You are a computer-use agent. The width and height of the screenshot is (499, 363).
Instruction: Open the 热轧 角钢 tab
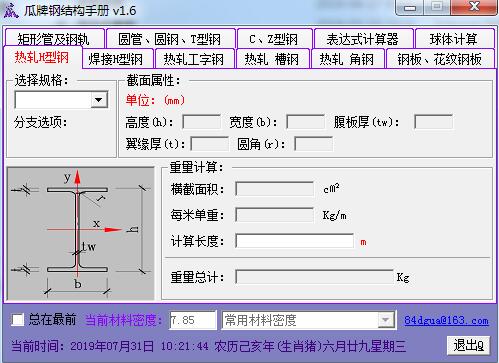tap(347, 59)
